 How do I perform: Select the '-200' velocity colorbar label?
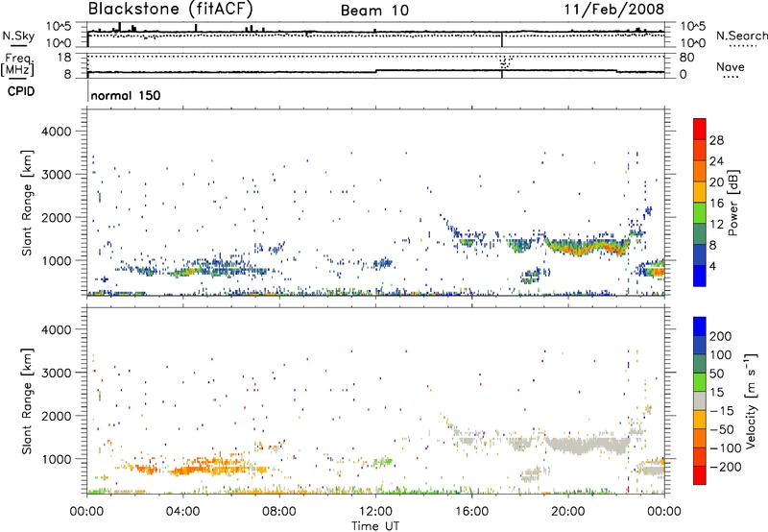coord(726,467)
